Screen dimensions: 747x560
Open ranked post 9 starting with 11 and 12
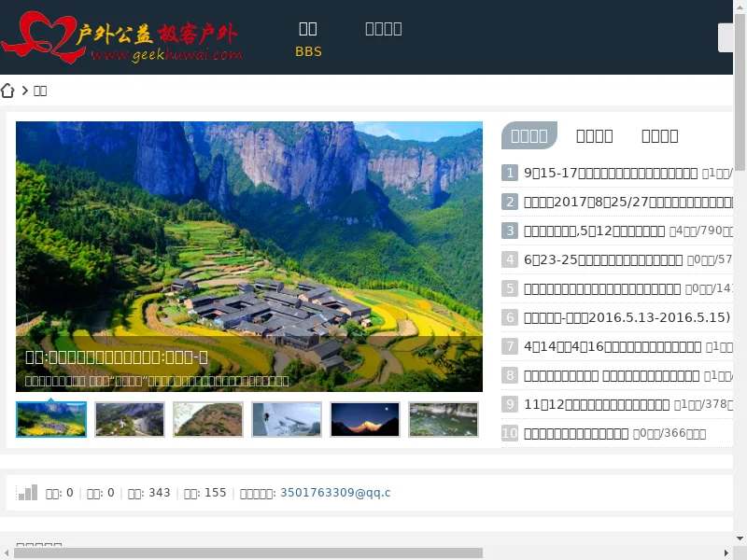(597, 404)
